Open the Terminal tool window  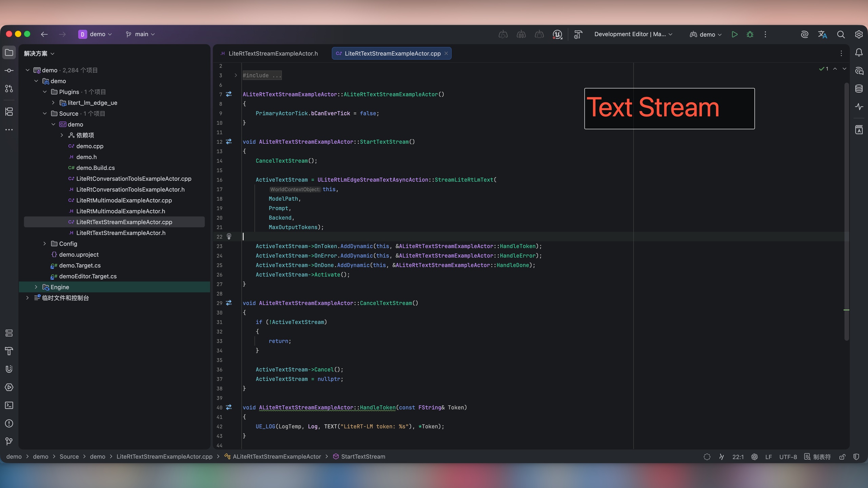[9, 405]
